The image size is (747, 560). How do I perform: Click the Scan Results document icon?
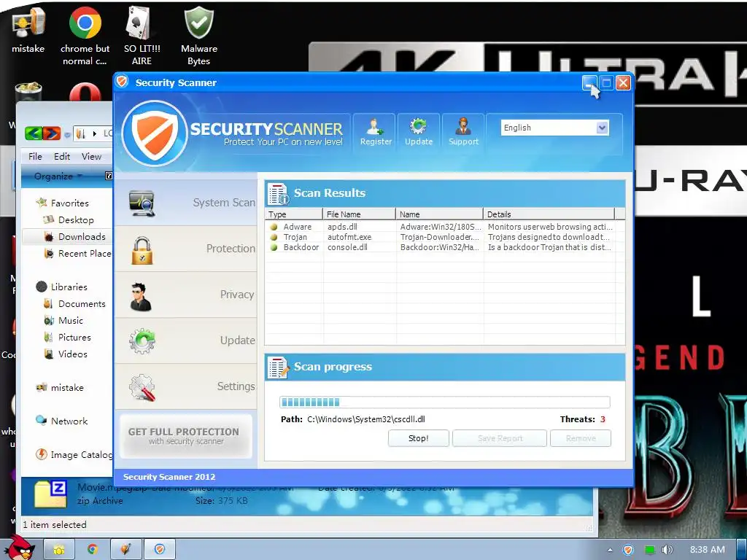tap(278, 193)
